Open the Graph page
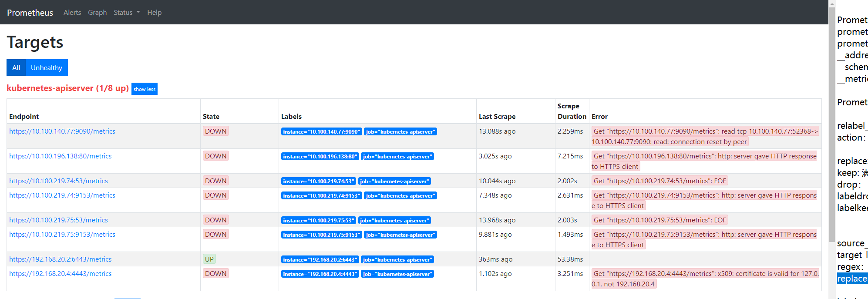Viewport: 868px width, 299px height. [97, 13]
